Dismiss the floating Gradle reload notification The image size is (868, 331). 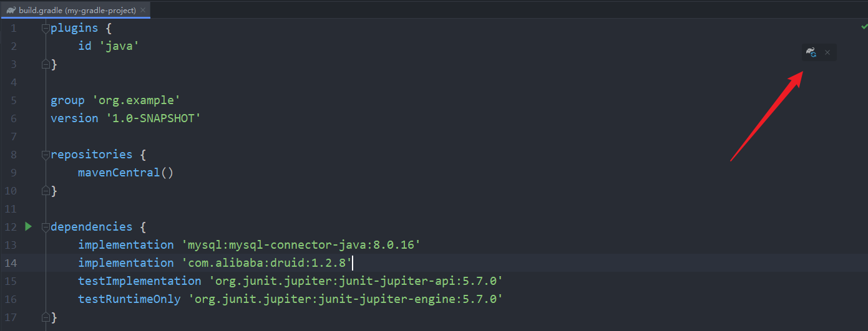[x=827, y=53]
